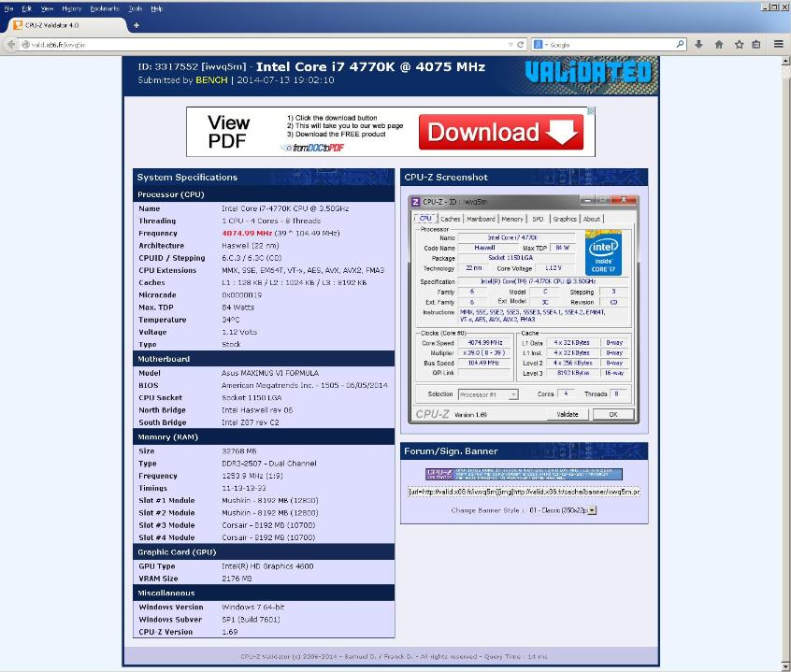791x672 pixels.
Task: Click the Intel(R) HD Graphics 4600 value
Action: coord(267,566)
